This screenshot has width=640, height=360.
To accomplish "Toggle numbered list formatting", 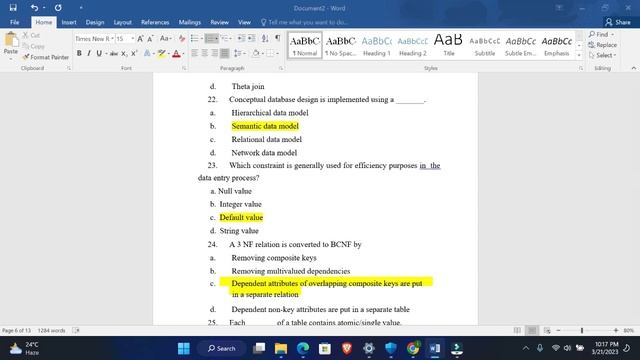I will [x=210, y=38].
